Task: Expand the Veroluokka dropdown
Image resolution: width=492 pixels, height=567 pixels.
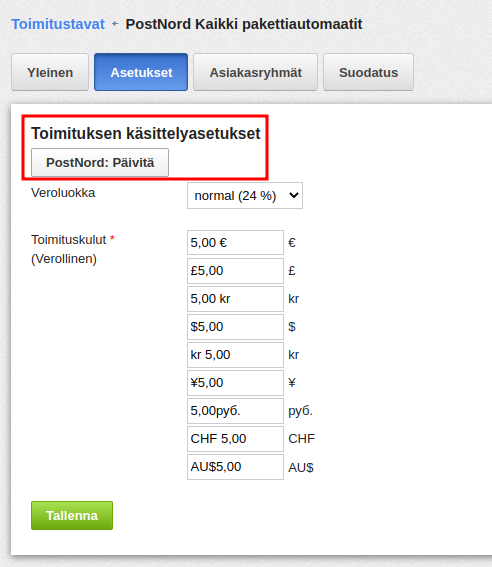Action: pyautogui.click(x=245, y=196)
